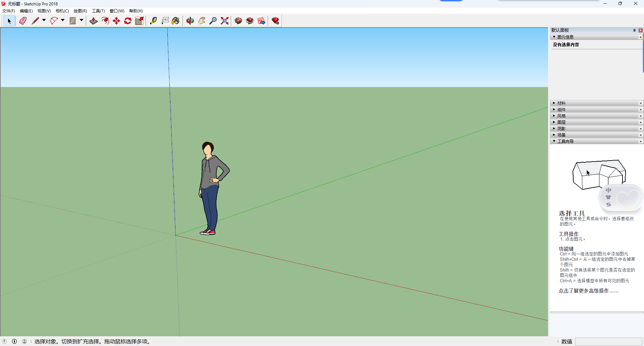This screenshot has width=644, height=346.
Task: Click the 点击了解更多高级操作 link
Action: tap(588, 291)
